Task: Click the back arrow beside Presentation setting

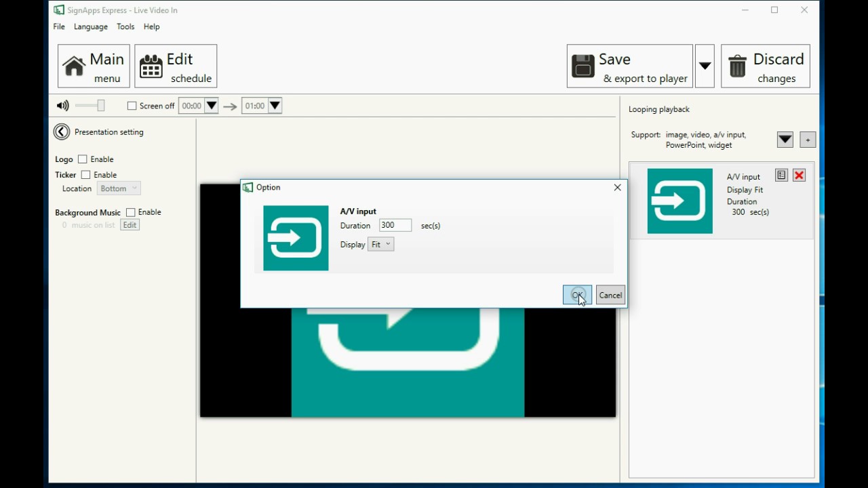Action: (62, 132)
